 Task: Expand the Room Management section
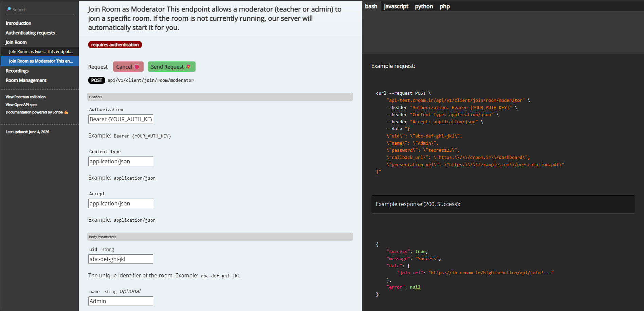[26, 80]
